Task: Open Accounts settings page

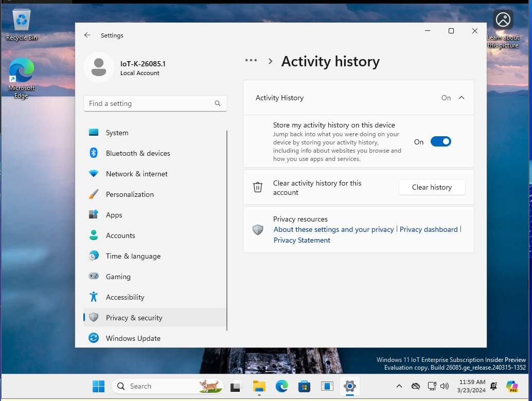Action: (x=155, y=235)
